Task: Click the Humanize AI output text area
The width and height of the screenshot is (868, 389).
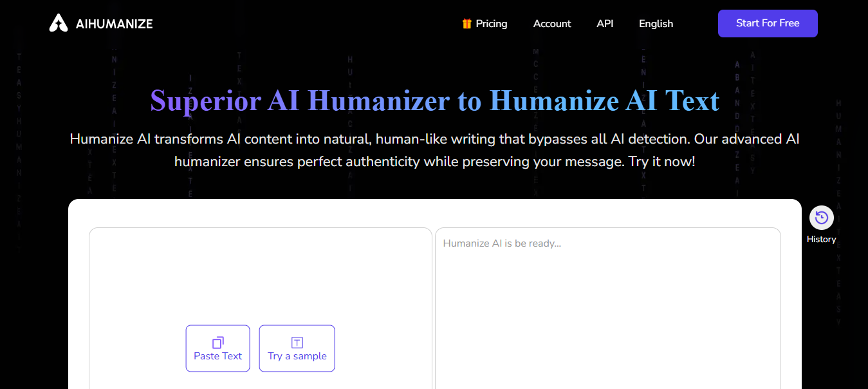Action: (608, 309)
